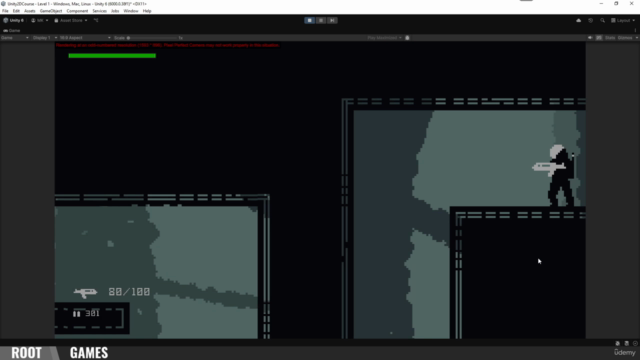Image resolution: width=640 pixels, height=360 pixels.
Task: Open the File menu
Action: pyautogui.click(x=5, y=11)
